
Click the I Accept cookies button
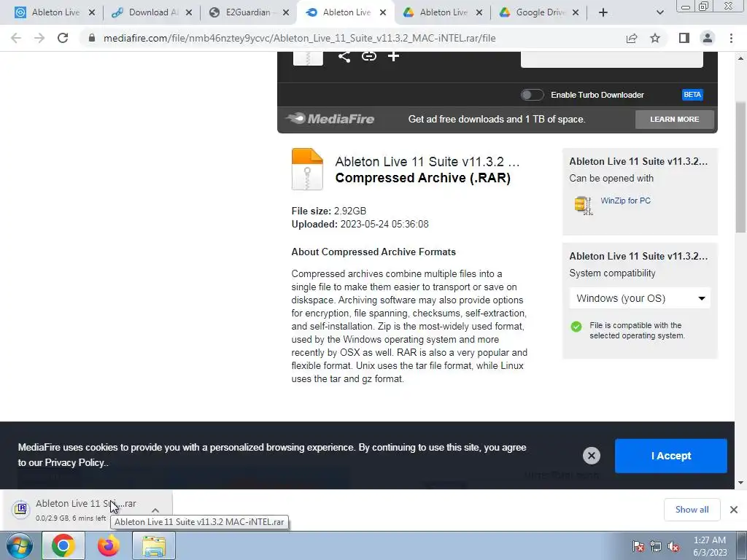point(671,456)
